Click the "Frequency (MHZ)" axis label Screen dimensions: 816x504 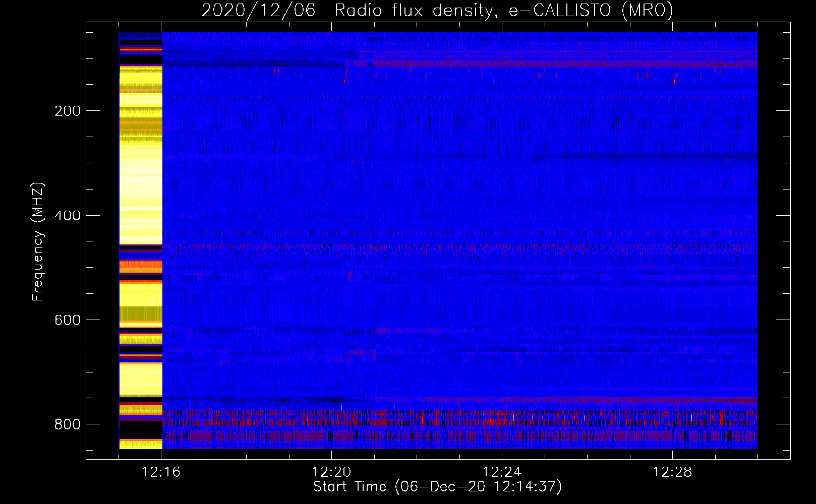point(38,241)
